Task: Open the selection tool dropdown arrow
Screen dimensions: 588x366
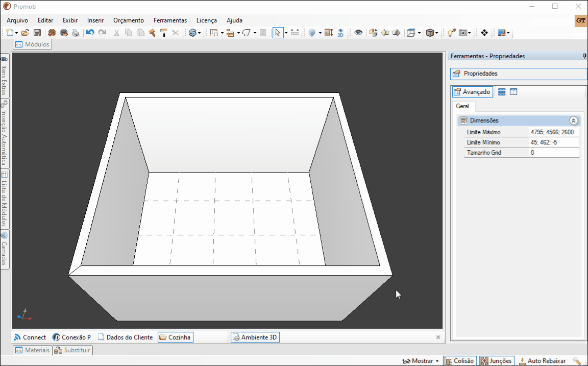Action: pyautogui.click(x=286, y=33)
